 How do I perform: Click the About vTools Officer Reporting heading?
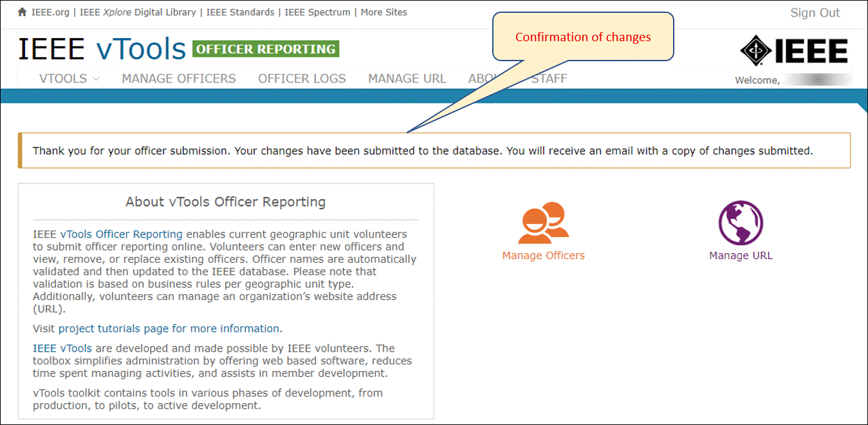[x=226, y=202]
